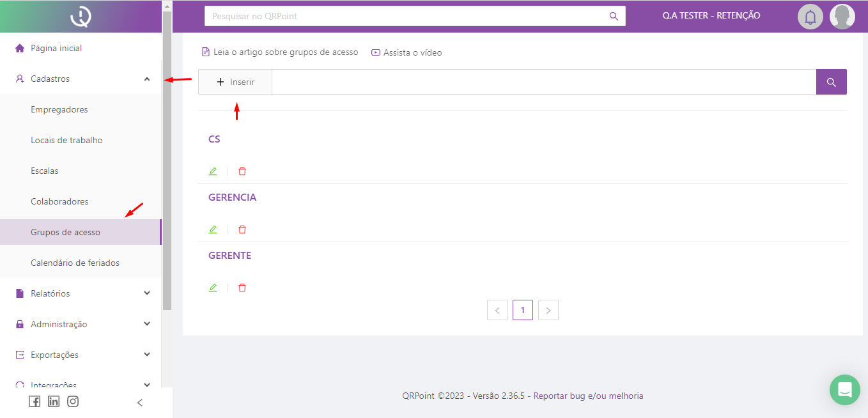The width and height of the screenshot is (868, 418).
Task: Expand the Relatórios menu section
Action: point(146,294)
